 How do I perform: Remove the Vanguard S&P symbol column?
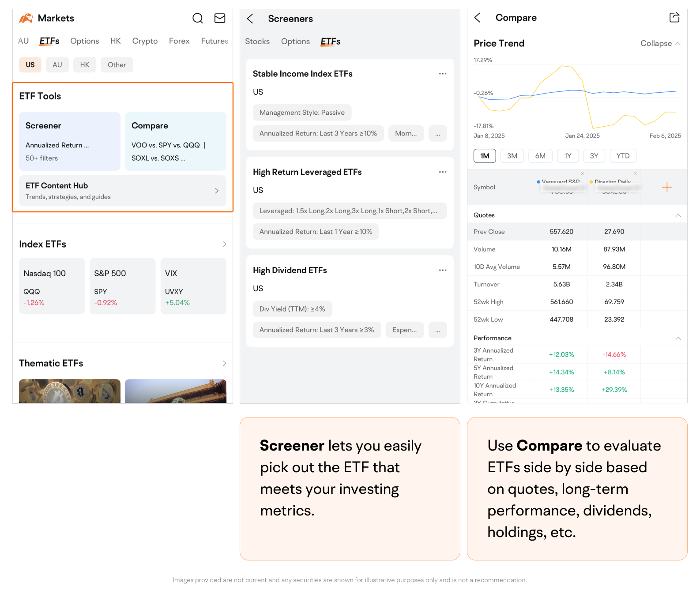pyautogui.click(x=582, y=173)
